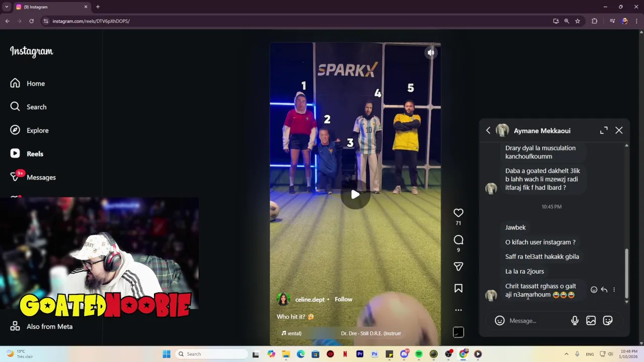This screenshot has width=644, height=362.
Task: Open the browser extensions puzzle icon
Action: [595, 21]
